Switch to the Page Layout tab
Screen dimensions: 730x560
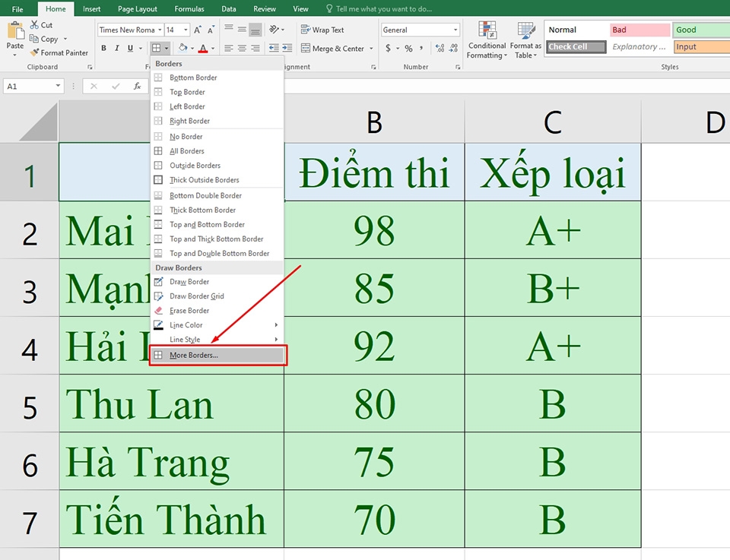pos(138,9)
